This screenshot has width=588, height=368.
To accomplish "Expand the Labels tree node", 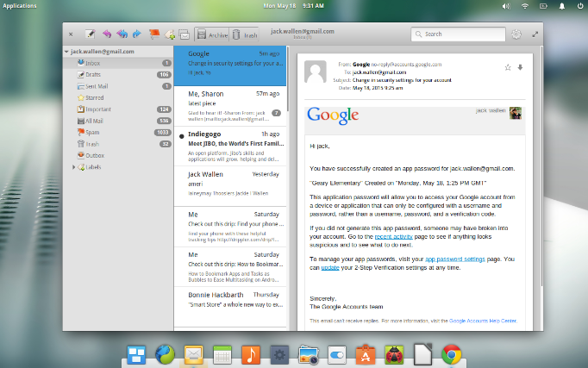I will pos(73,167).
